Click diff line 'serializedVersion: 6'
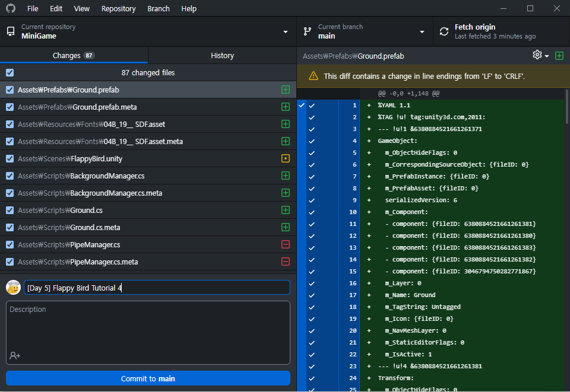Screen dimensions: 570x392 click(x=421, y=200)
